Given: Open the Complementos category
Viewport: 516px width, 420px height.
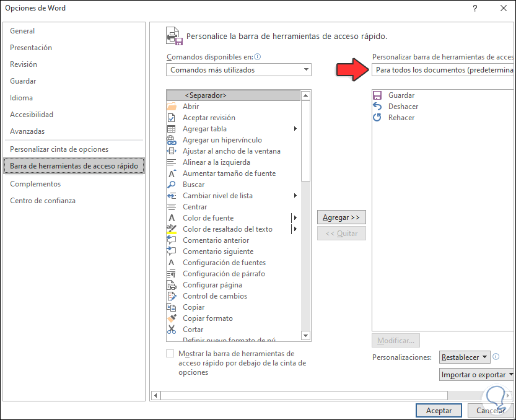Looking at the screenshot, I should click(35, 184).
